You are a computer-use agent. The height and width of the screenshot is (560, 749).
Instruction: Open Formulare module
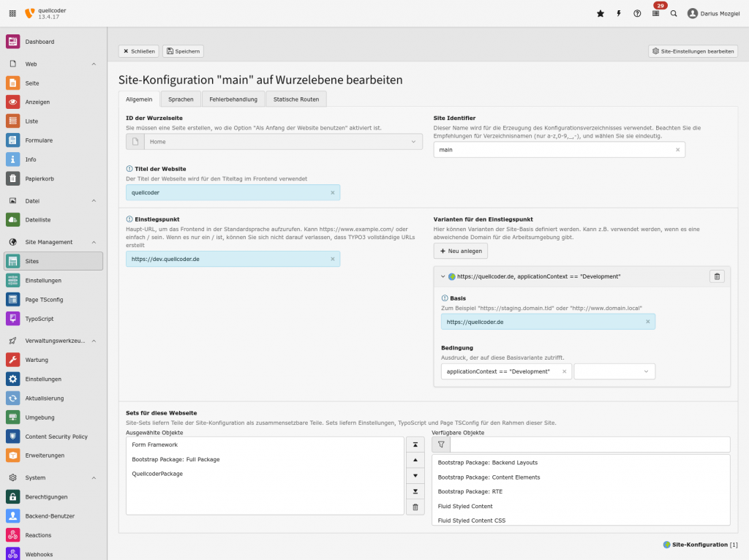(53, 140)
